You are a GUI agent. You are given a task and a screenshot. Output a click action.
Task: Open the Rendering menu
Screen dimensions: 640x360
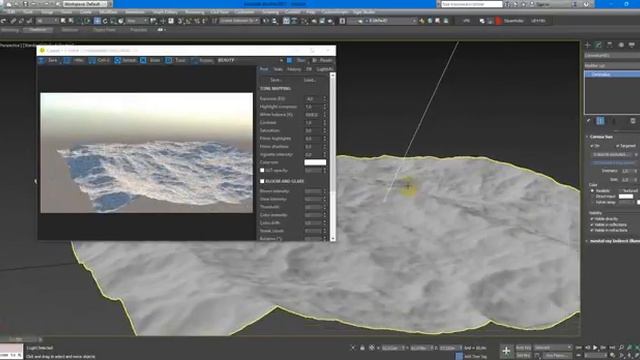tap(194, 12)
